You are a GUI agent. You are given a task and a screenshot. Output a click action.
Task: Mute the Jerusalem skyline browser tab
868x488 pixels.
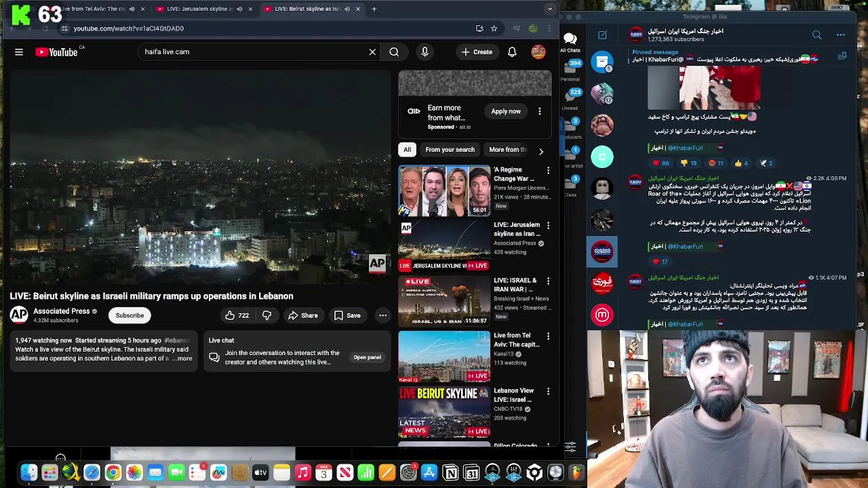tap(239, 9)
